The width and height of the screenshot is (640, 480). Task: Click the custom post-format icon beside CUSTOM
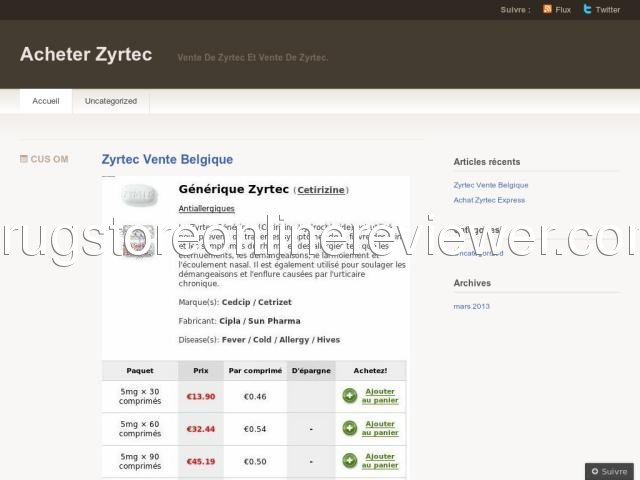(24, 159)
